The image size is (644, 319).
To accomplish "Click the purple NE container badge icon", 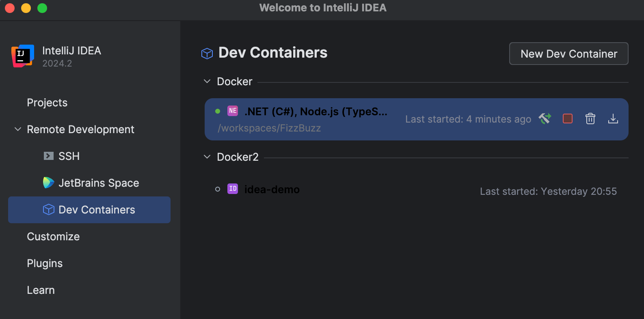I will (233, 111).
